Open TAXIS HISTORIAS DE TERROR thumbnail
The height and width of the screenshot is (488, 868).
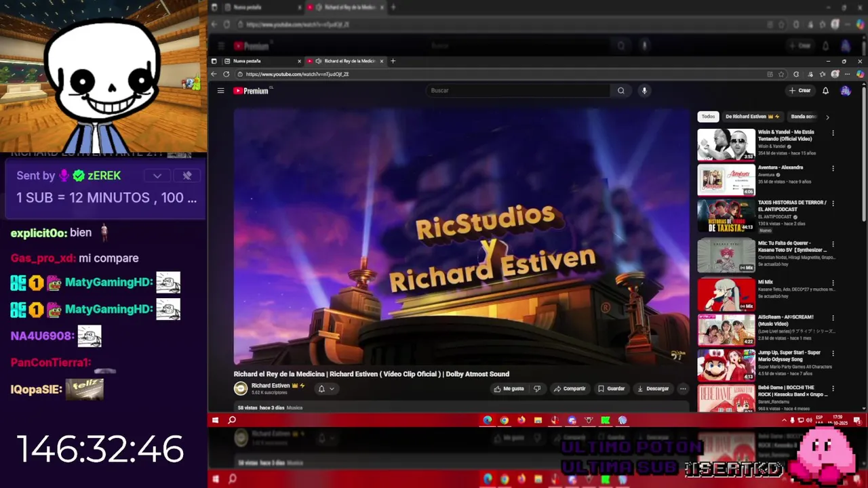tap(726, 216)
